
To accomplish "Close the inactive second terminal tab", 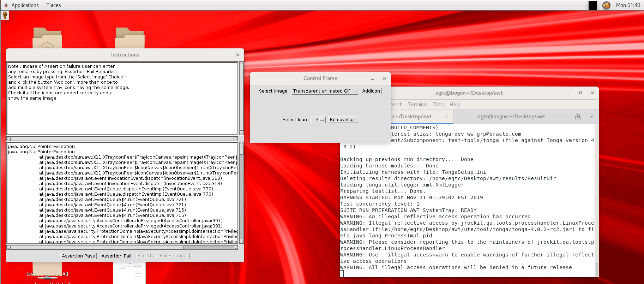I will 560,117.
